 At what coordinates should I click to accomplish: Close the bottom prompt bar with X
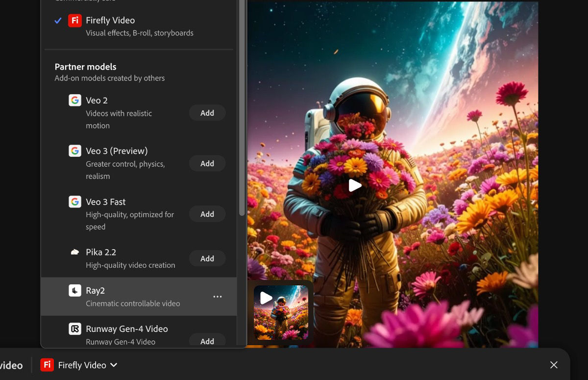554,365
